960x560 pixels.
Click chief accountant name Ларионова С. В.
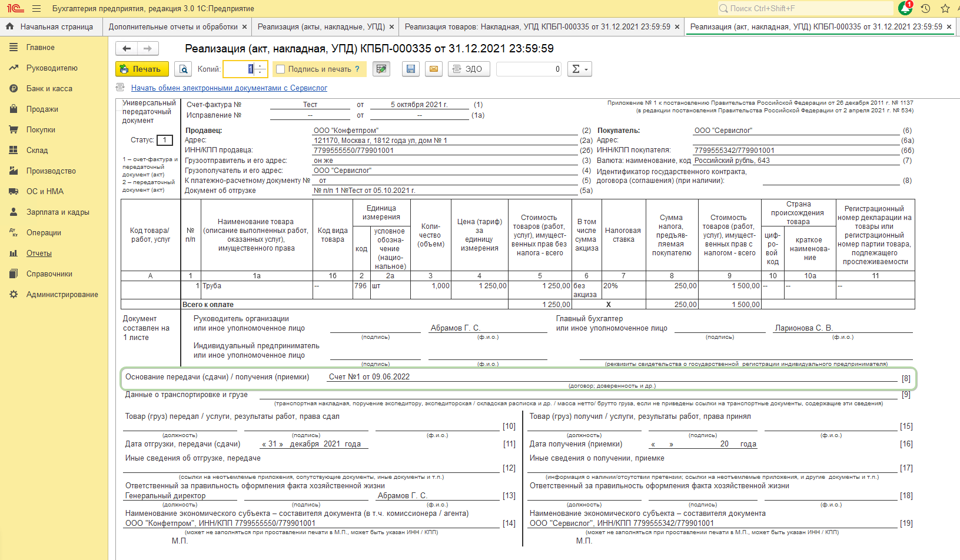803,328
